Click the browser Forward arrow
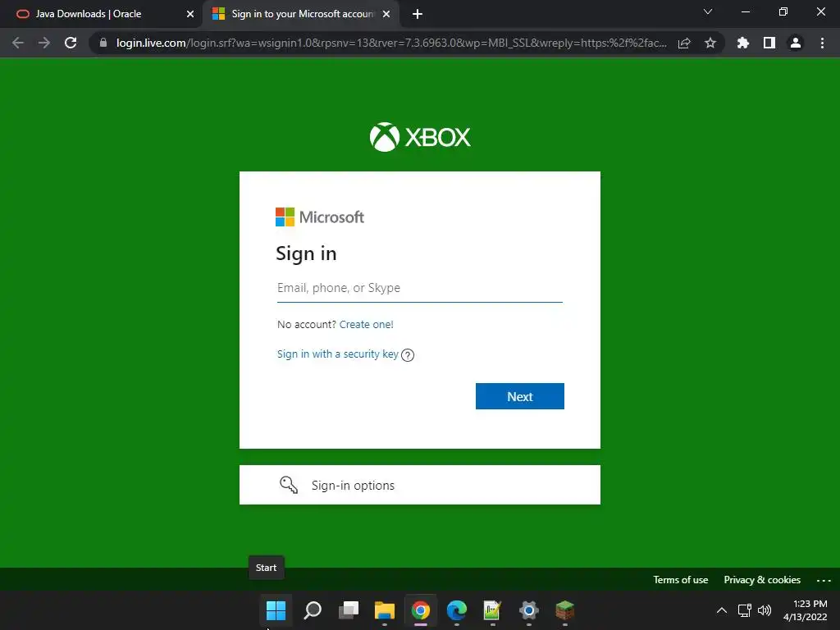 coord(44,43)
